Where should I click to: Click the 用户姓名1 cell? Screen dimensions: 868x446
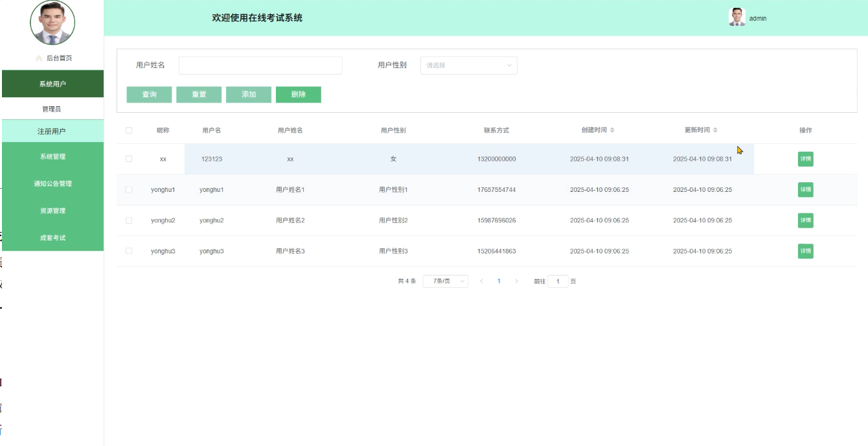(x=290, y=190)
